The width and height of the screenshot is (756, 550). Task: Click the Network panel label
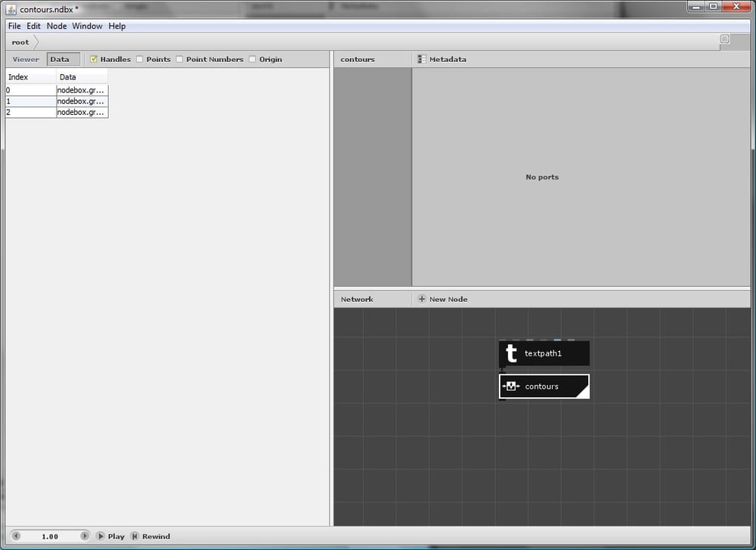358,299
